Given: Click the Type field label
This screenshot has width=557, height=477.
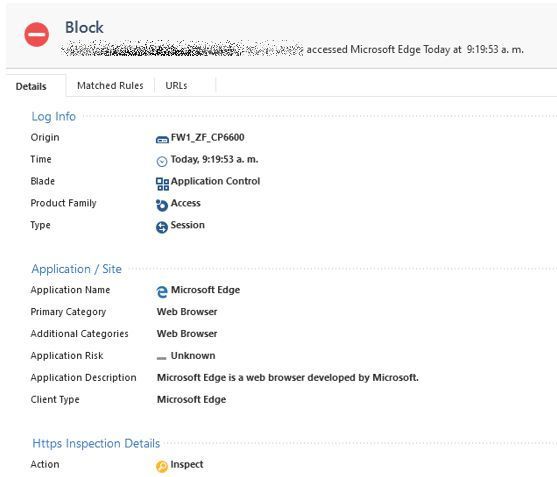Looking at the screenshot, I should pyautogui.click(x=40, y=225).
